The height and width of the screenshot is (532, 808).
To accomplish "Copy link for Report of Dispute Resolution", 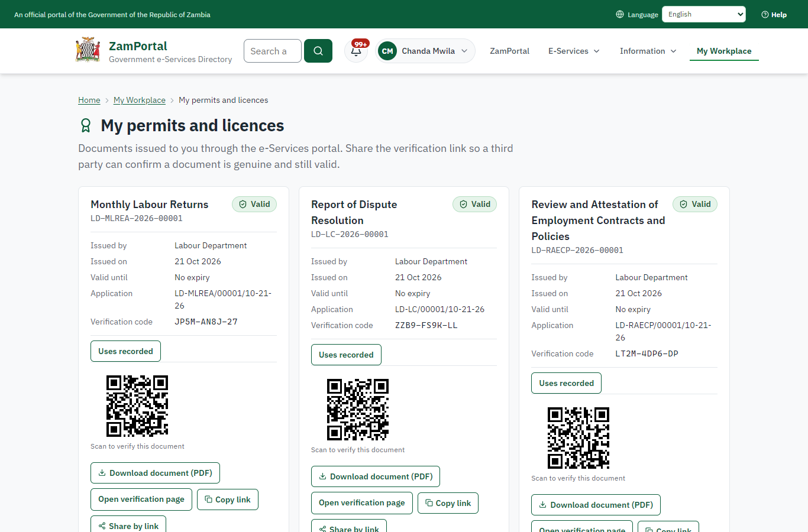I will point(448,503).
